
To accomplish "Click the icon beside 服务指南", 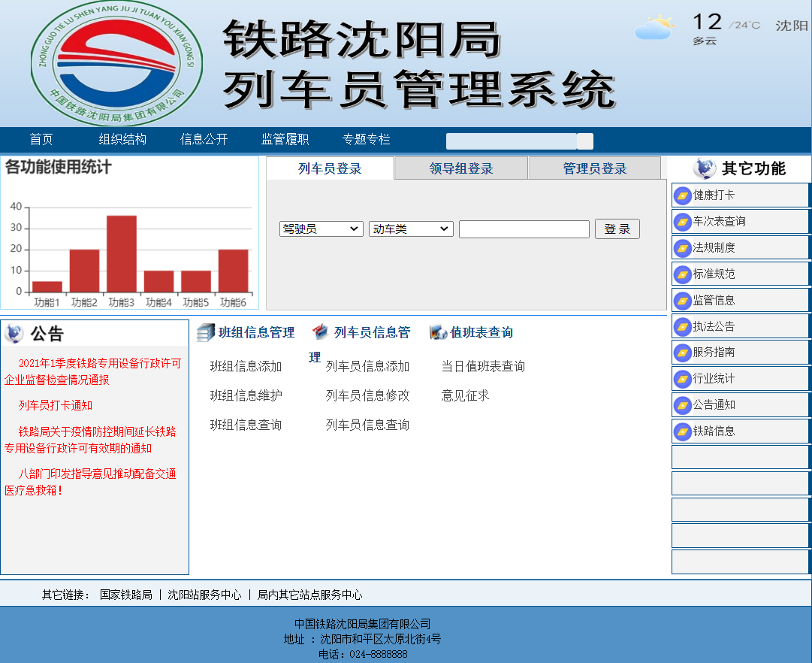I will point(683,353).
